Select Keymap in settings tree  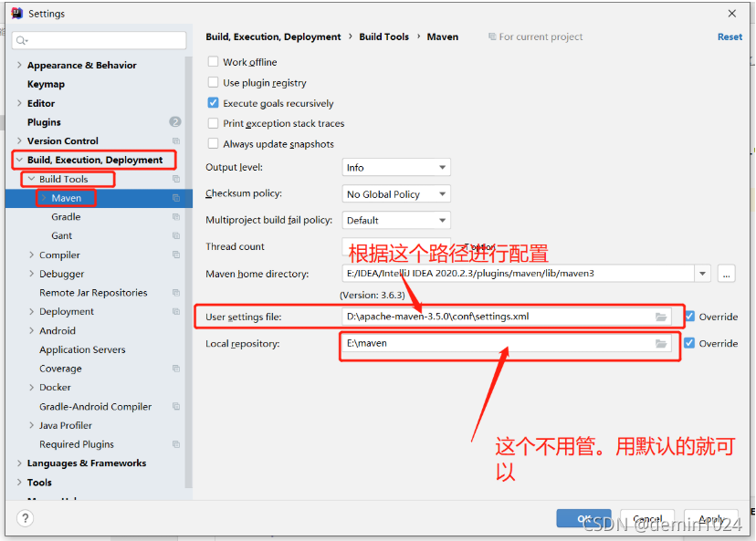click(46, 84)
